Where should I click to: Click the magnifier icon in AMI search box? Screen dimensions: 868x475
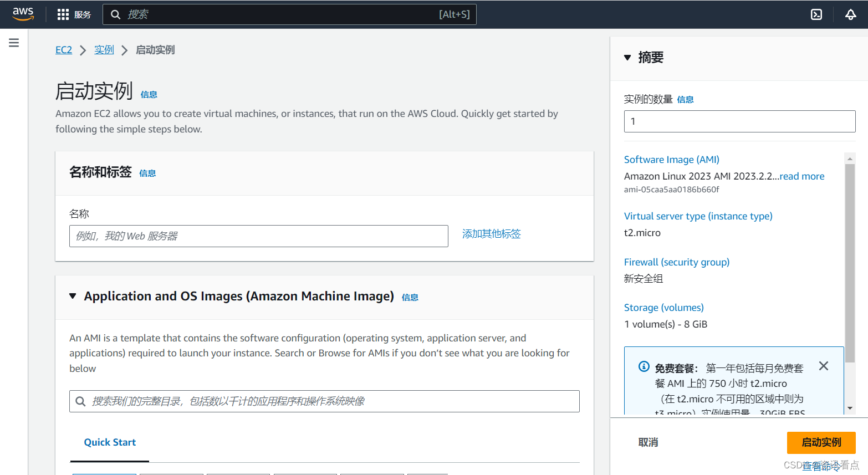[80, 401]
